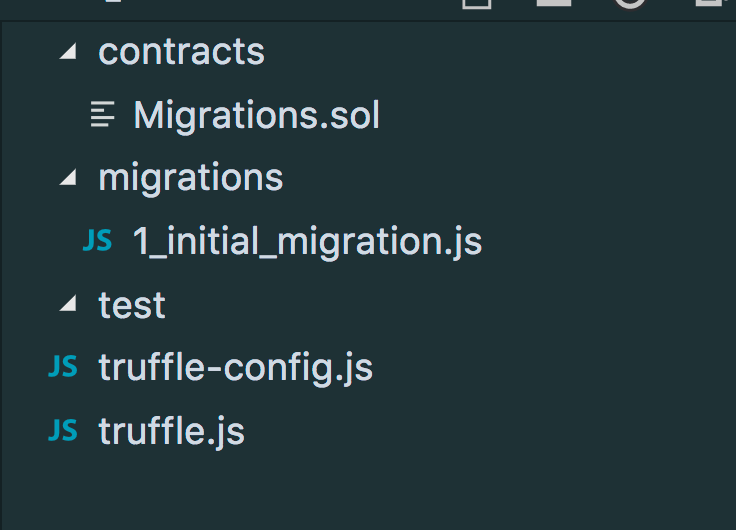Click the Refresh Explorer icon in header
Viewport: 736px width, 530px height.
tap(630, 3)
